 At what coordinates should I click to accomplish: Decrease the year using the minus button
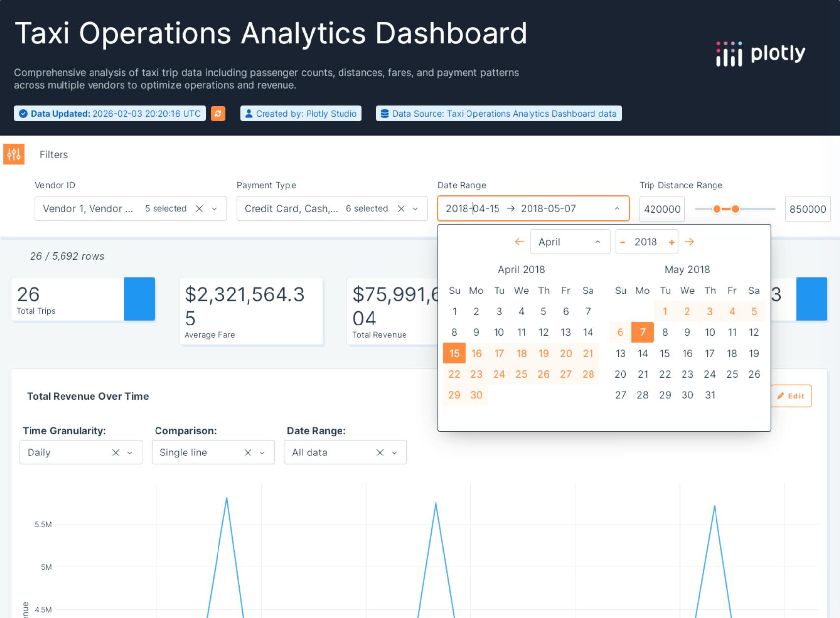(622, 242)
